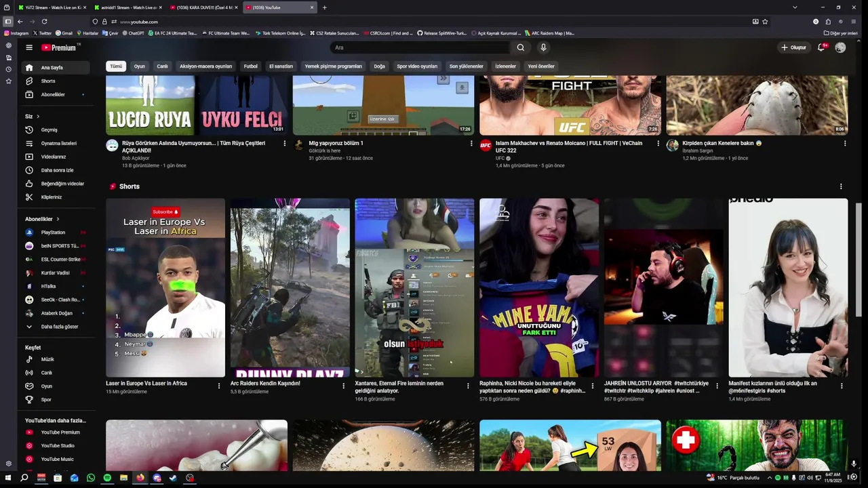Open options for Laser in Europe short
This screenshot has width=868, height=488.
pyautogui.click(x=219, y=386)
